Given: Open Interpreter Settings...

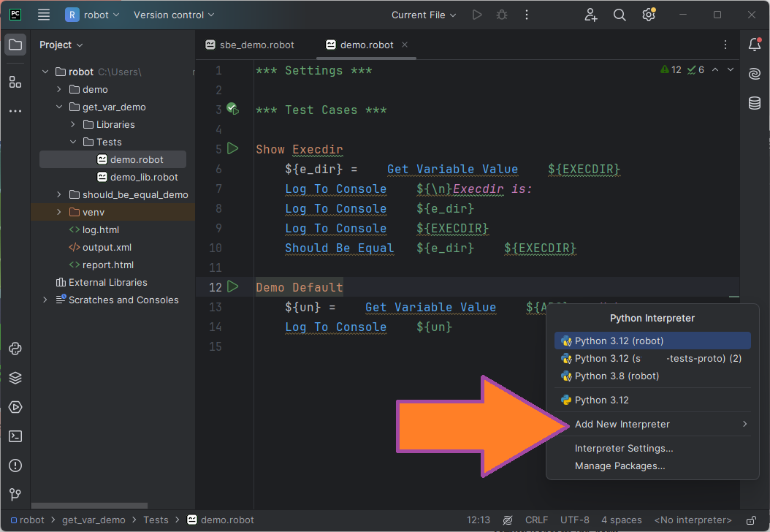Looking at the screenshot, I should point(652,449).
